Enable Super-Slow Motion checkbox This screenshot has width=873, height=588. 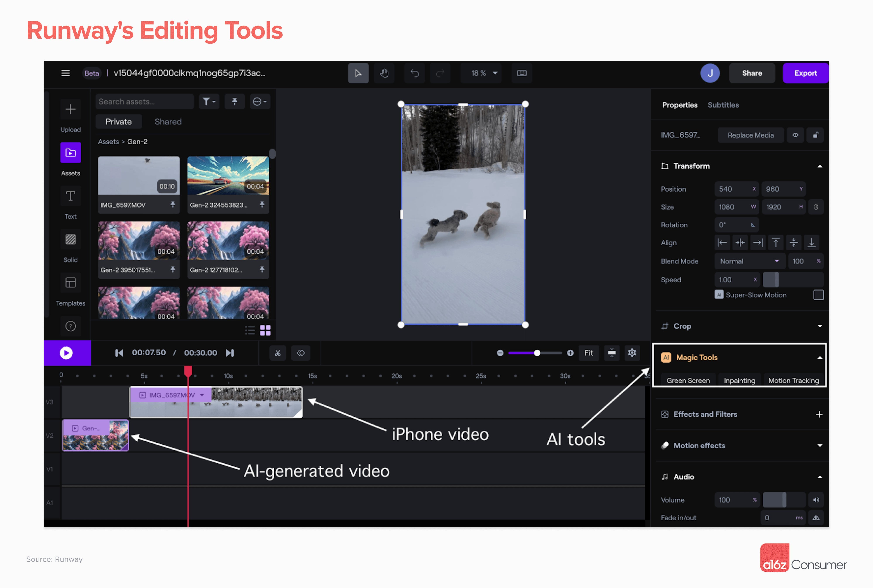click(818, 295)
